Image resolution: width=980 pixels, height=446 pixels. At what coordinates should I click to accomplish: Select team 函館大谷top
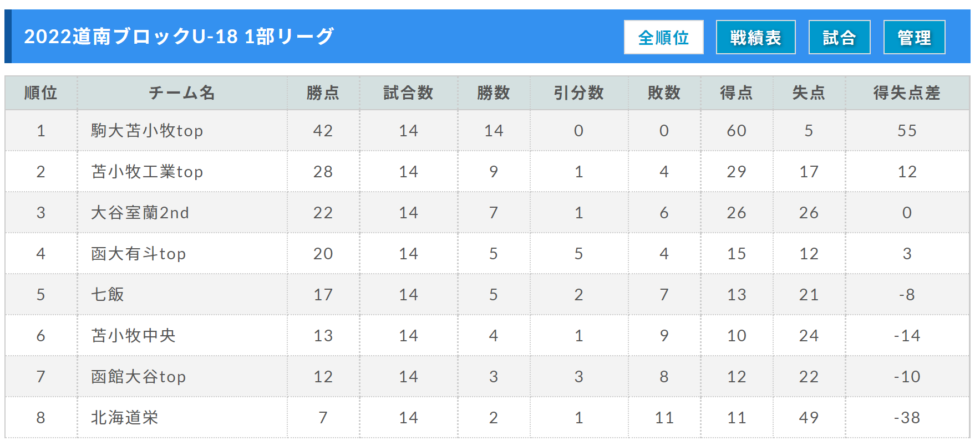pos(138,377)
